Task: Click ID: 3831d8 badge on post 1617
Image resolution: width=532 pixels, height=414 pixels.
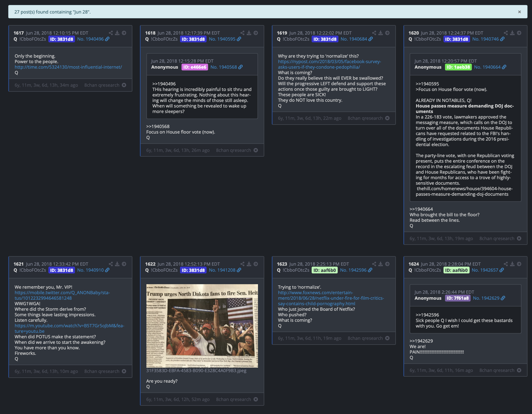Action: [61, 39]
